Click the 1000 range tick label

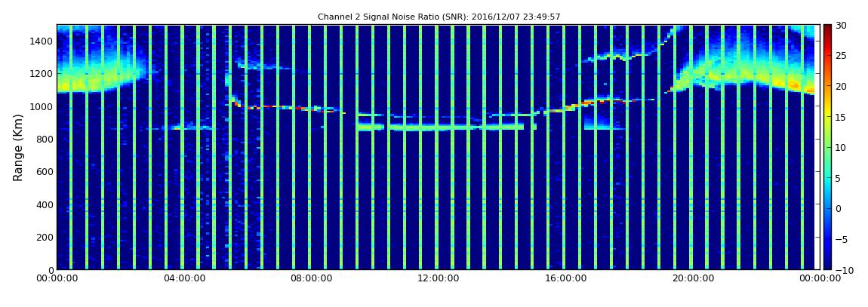(x=42, y=106)
